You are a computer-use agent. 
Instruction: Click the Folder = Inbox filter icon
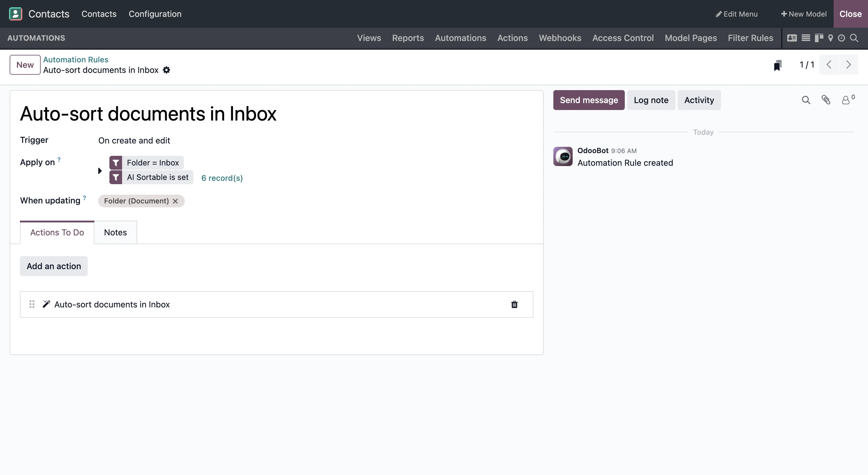(x=115, y=163)
